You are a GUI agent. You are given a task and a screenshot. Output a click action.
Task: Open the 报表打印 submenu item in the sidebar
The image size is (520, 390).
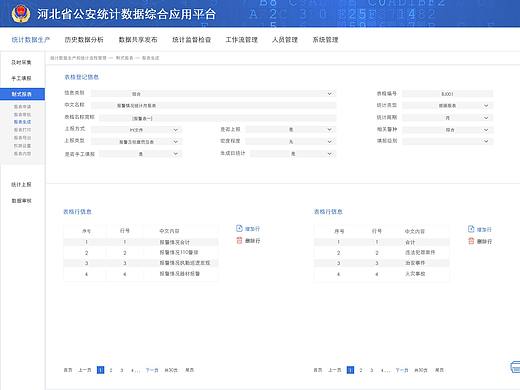click(x=22, y=130)
